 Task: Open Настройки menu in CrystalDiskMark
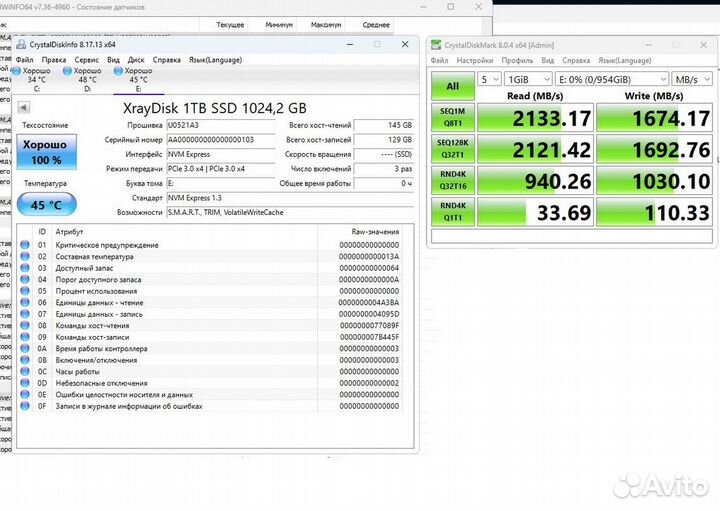(475, 61)
